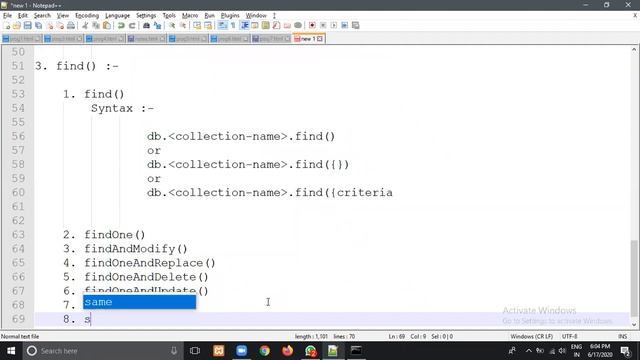640x360 pixels.
Task: Open Find with binoculars icon
Action: [146, 25]
